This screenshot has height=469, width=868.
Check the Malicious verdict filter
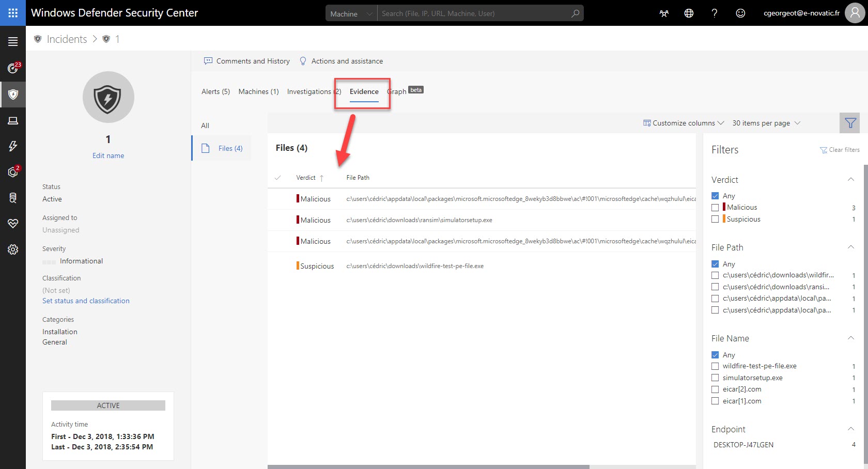pos(716,207)
